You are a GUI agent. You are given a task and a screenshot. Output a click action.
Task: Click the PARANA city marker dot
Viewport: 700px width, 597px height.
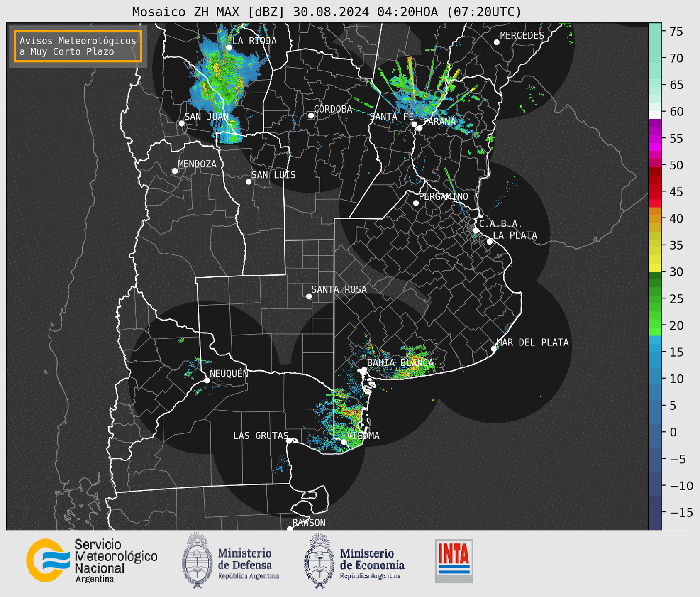point(420,128)
